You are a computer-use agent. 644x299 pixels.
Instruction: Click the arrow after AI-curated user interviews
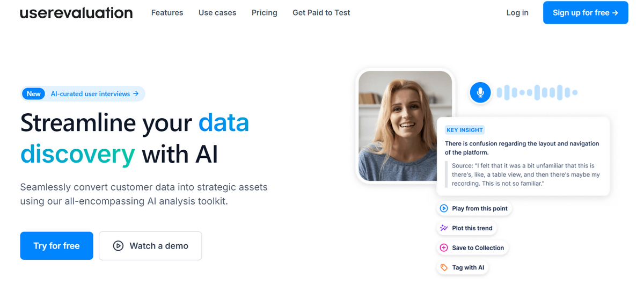click(136, 94)
